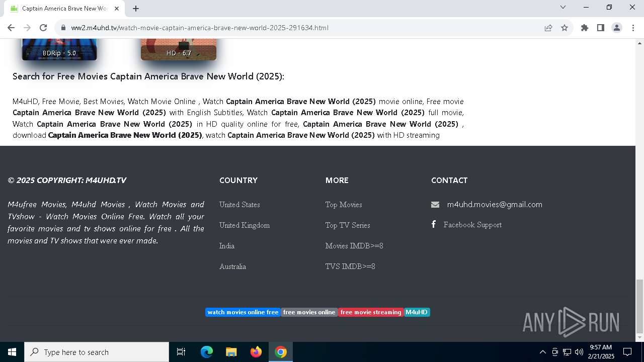
Task: Open File Explorer from taskbar
Action: (231, 352)
